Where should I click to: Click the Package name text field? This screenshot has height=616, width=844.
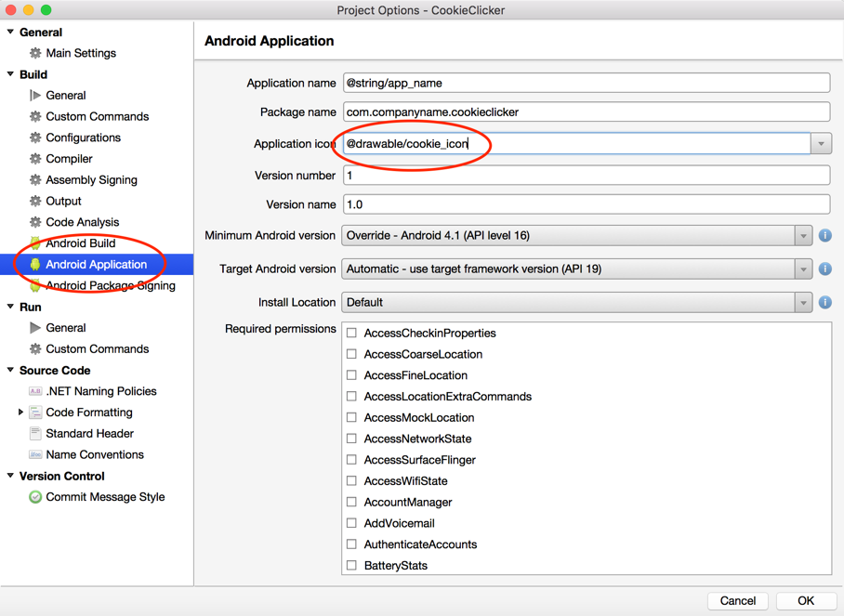[586, 112]
